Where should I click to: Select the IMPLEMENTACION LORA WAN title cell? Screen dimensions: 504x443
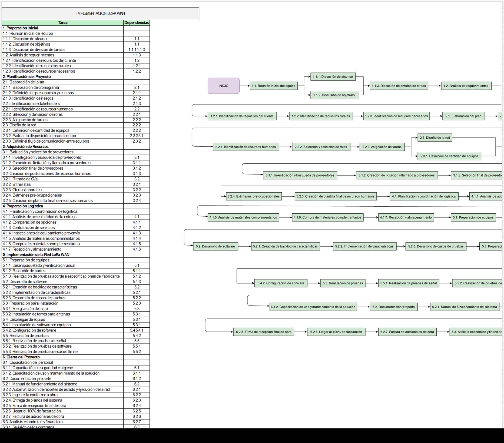(100, 14)
